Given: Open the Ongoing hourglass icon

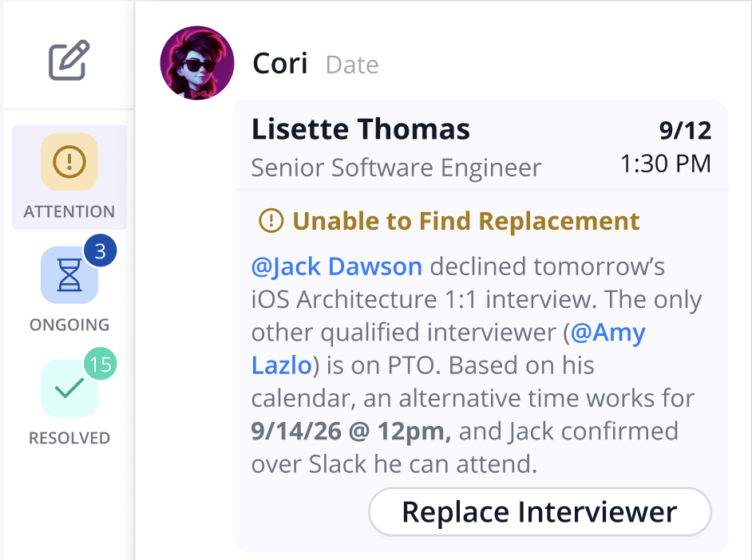Looking at the screenshot, I should pyautogui.click(x=69, y=274).
